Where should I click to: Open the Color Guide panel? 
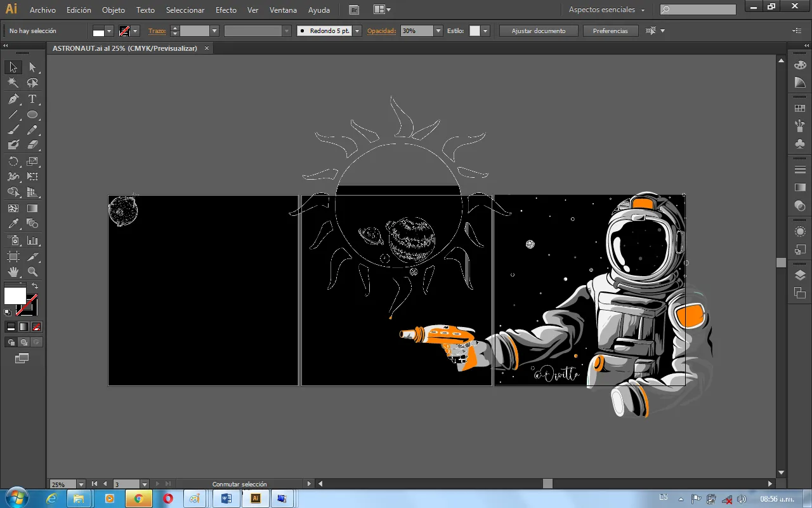(800, 83)
